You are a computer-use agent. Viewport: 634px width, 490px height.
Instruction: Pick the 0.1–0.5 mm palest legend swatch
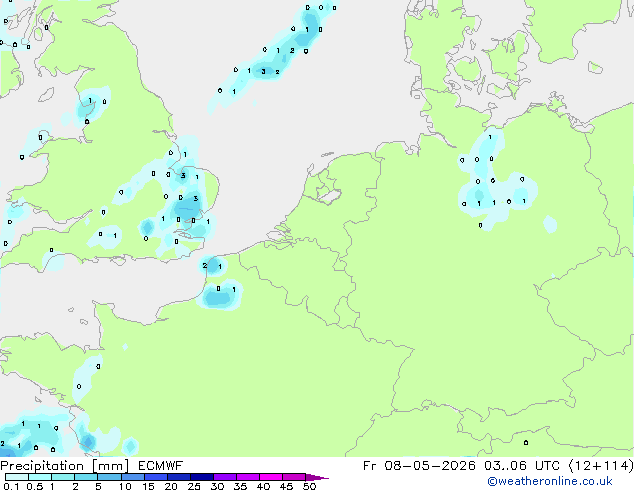(17, 477)
